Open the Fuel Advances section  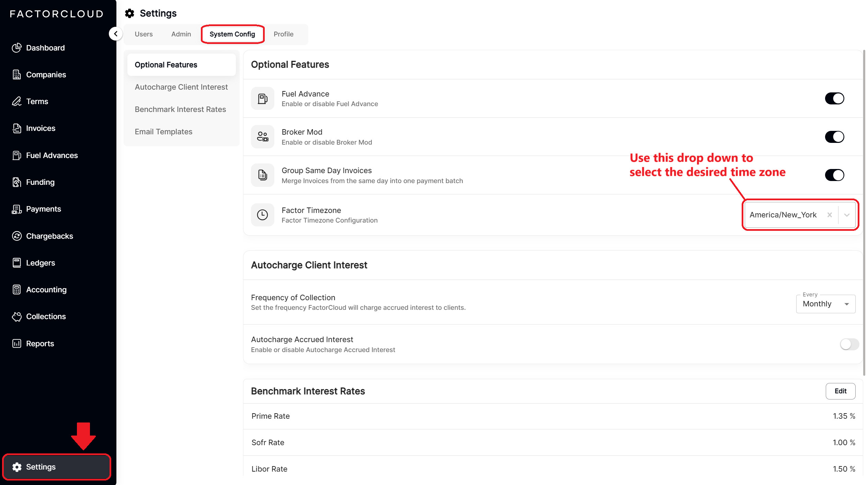[52, 155]
